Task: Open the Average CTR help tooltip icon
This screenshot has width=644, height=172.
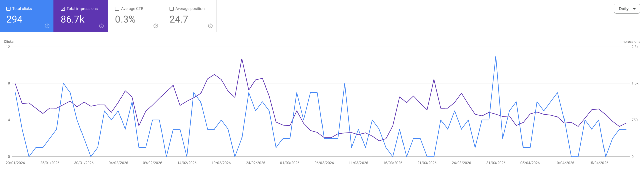Action: point(155,26)
